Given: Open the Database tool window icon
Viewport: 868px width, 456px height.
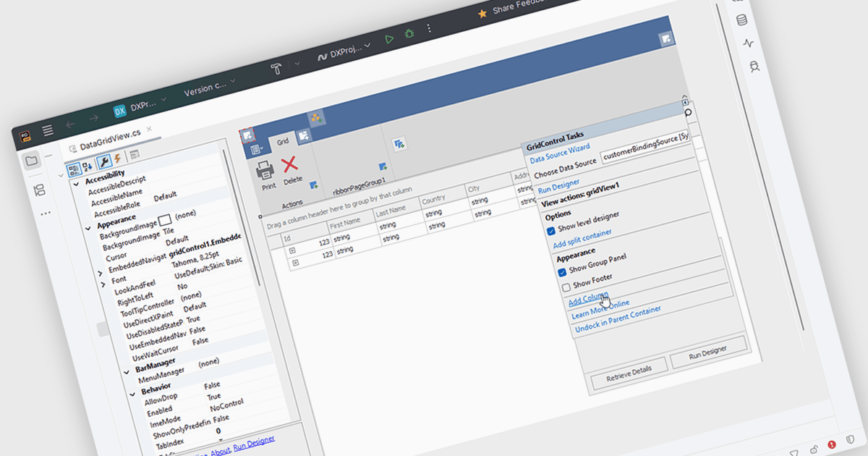Looking at the screenshot, I should pos(741,20).
